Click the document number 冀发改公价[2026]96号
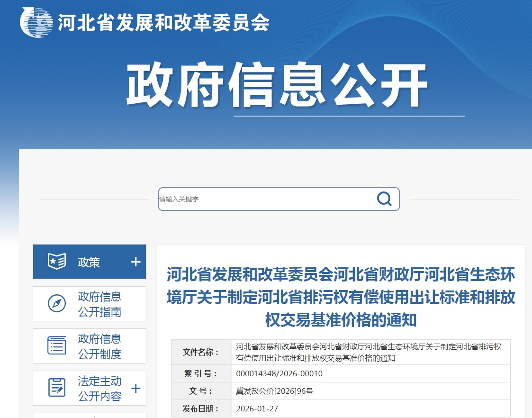The width and height of the screenshot is (532, 418). (x=274, y=391)
